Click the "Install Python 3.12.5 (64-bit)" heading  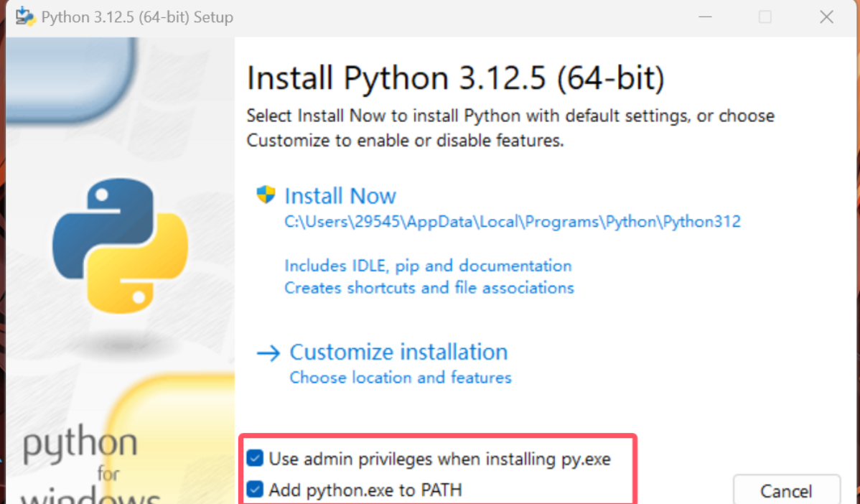[455, 78]
